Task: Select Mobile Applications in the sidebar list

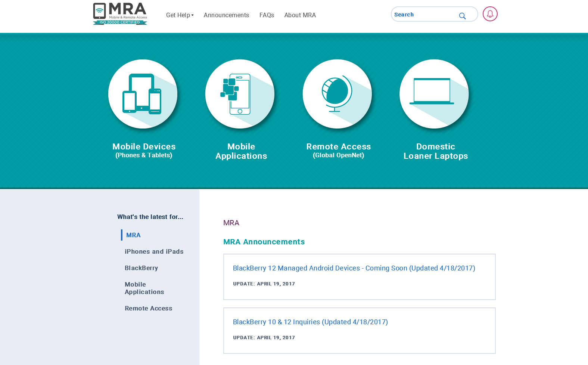Action: coord(144,288)
